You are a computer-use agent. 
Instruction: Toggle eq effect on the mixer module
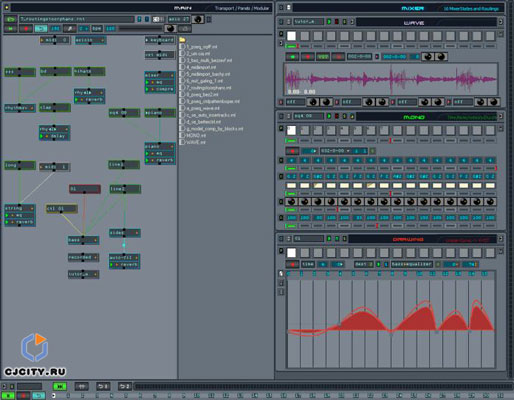point(160,82)
